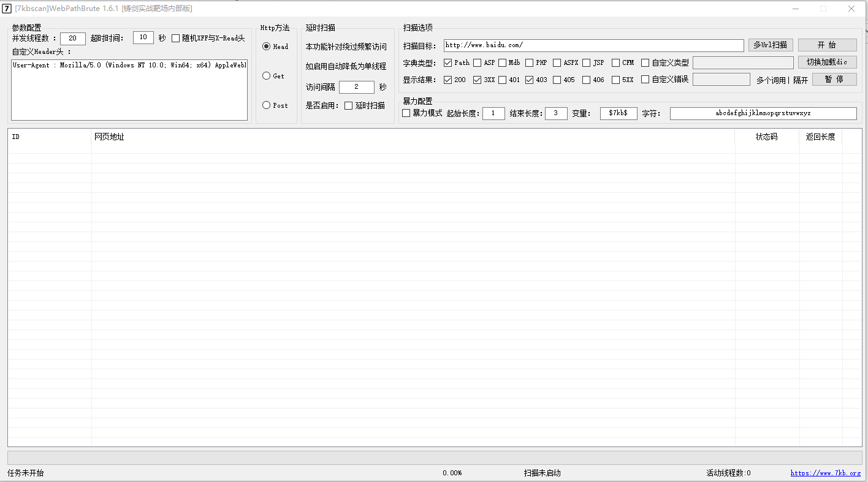Click the 起始长度 field
This screenshot has height=482, width=868.
(x=493, y=113)
